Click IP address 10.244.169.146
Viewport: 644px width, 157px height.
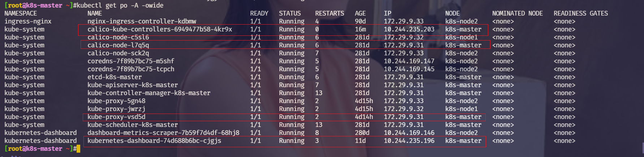(x=409, y=133)
